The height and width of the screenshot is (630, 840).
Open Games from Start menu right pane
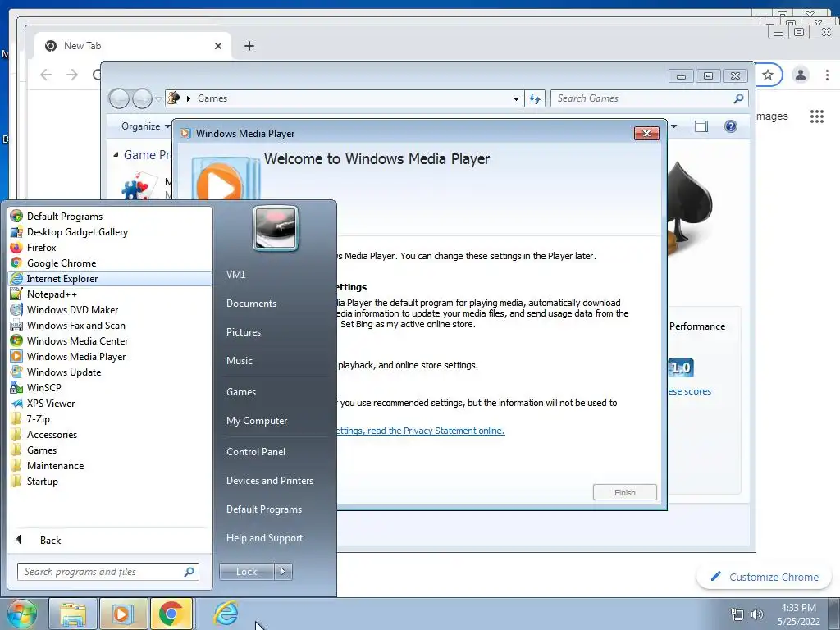[241, 391]
